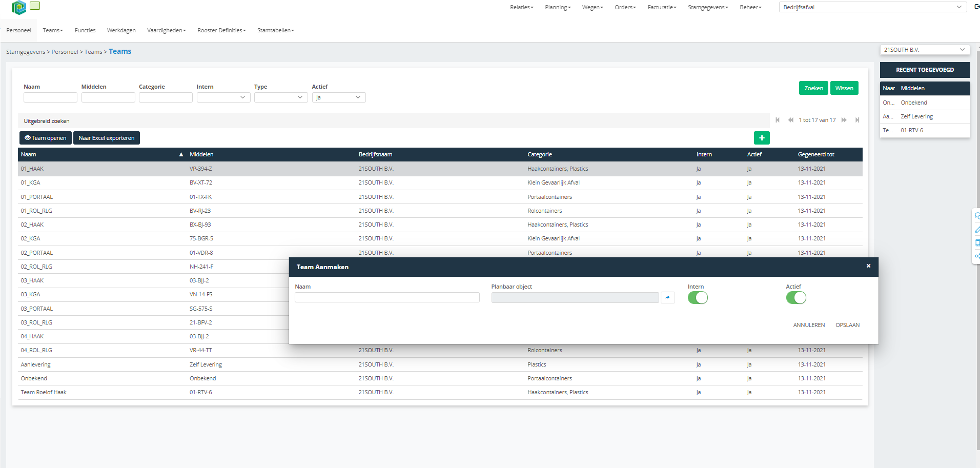Click the Categorie filter input field
The width and height of the screenshot is (980, 468).
pos(166,97)
